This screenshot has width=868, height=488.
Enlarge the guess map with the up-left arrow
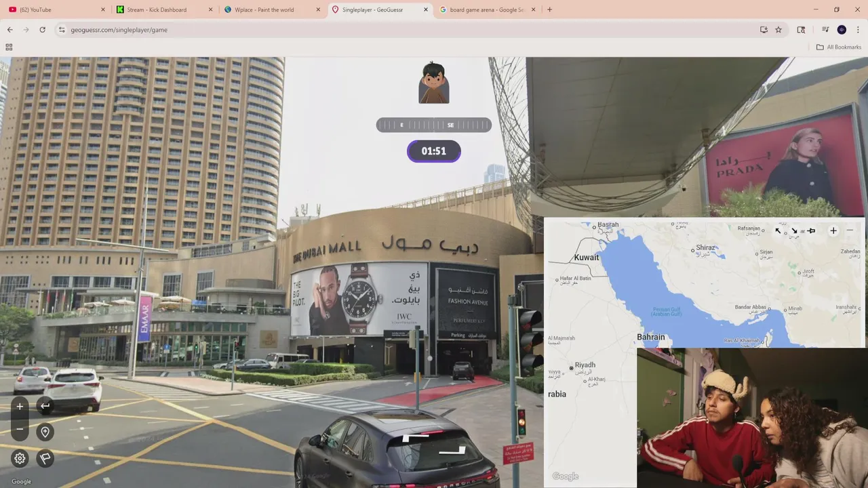[778, 230]
